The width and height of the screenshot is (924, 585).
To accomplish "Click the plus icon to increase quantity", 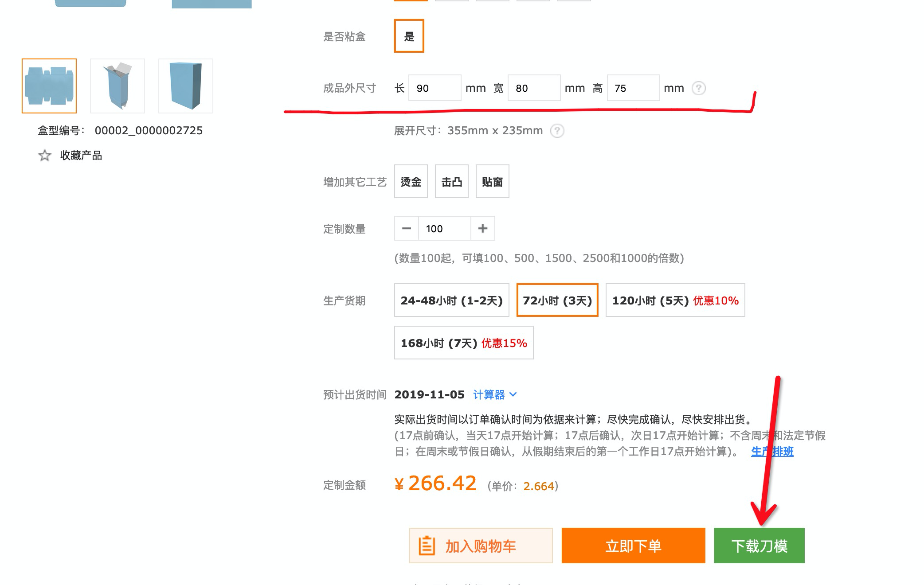I will (483, 228).
